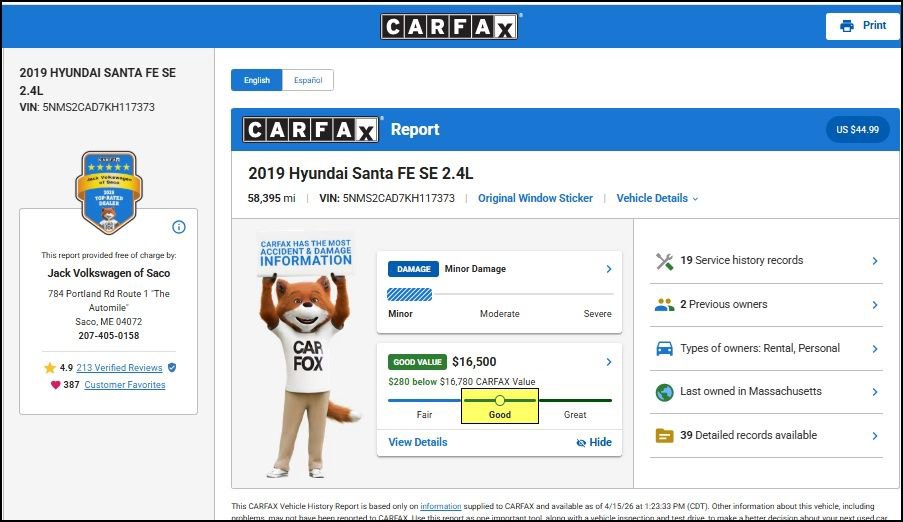This screenshot has height=522, width=903.
Task: Click the DAMAGE badge label
Action: point(413,269)
